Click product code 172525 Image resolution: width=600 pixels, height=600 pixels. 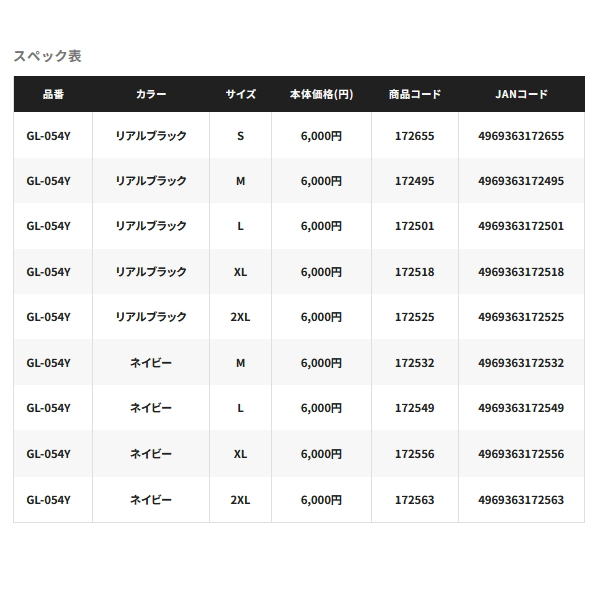tap(415, 317)
